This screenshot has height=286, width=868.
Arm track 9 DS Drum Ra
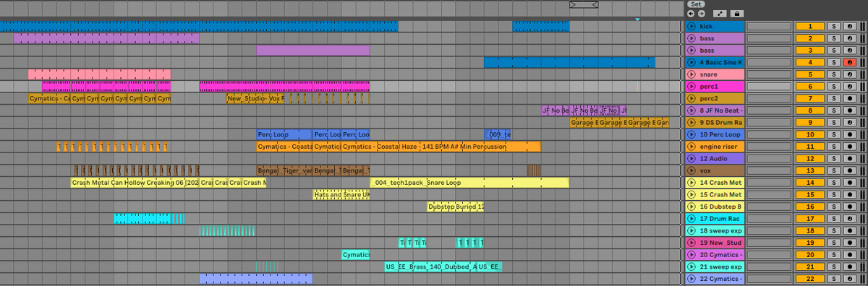pyautogui.click(x=849, y=122)
